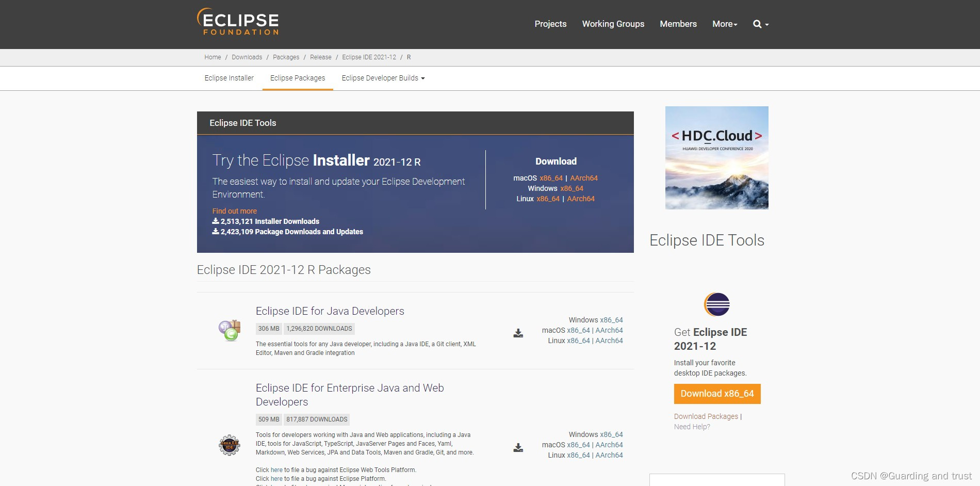980x486 pixels.
Task: Click orange Download x86_64 button
Action: [x=717, y=394]
